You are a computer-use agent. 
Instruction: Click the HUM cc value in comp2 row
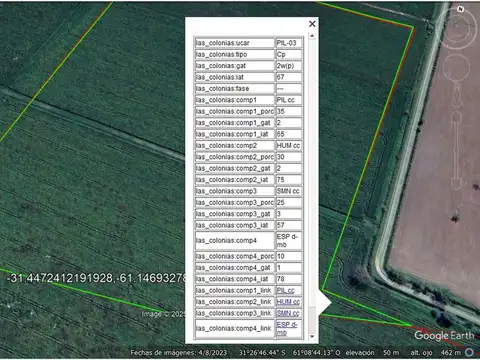click(x=289, y=145)
